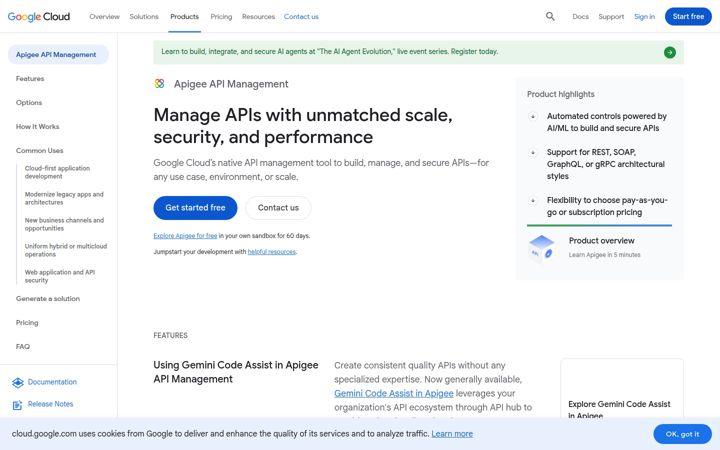This screenshot has width=720, height=450.
Task: Click the AI Agent Evolution banner text
Action: 329,52
